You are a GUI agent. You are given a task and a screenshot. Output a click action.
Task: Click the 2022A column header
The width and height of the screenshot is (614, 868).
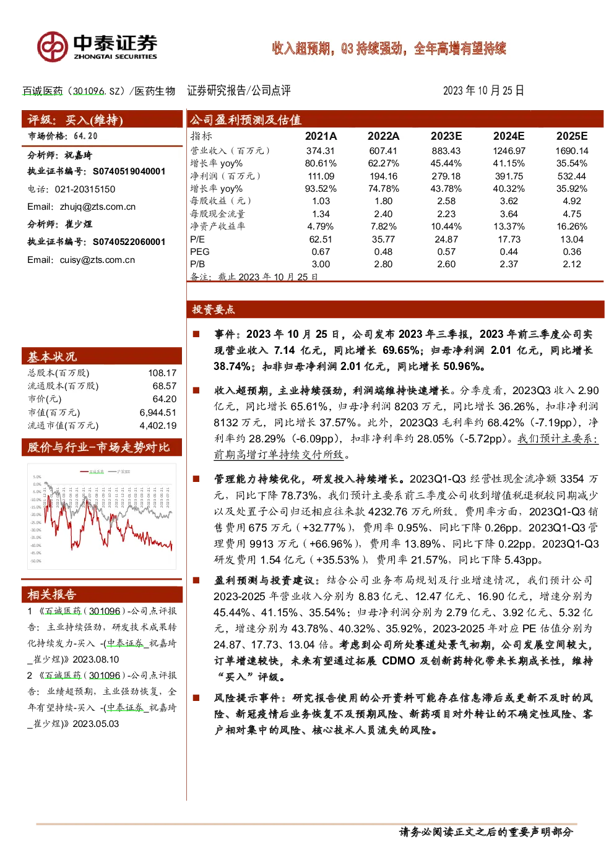click(383, 136)
